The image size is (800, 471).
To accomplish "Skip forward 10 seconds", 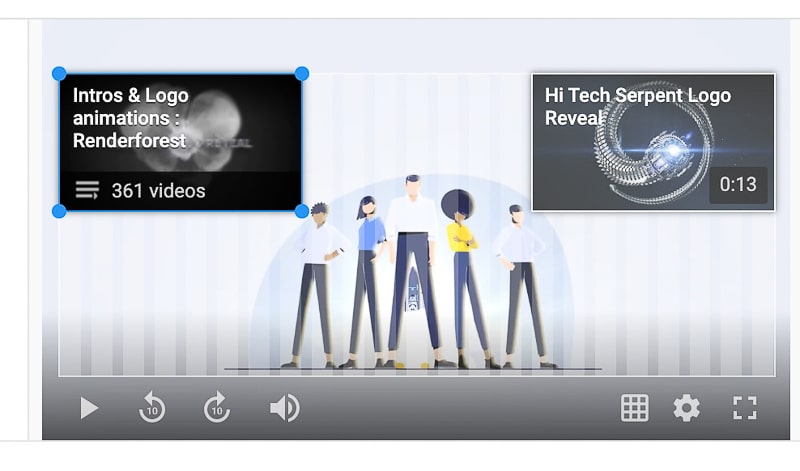I will 217,407.
